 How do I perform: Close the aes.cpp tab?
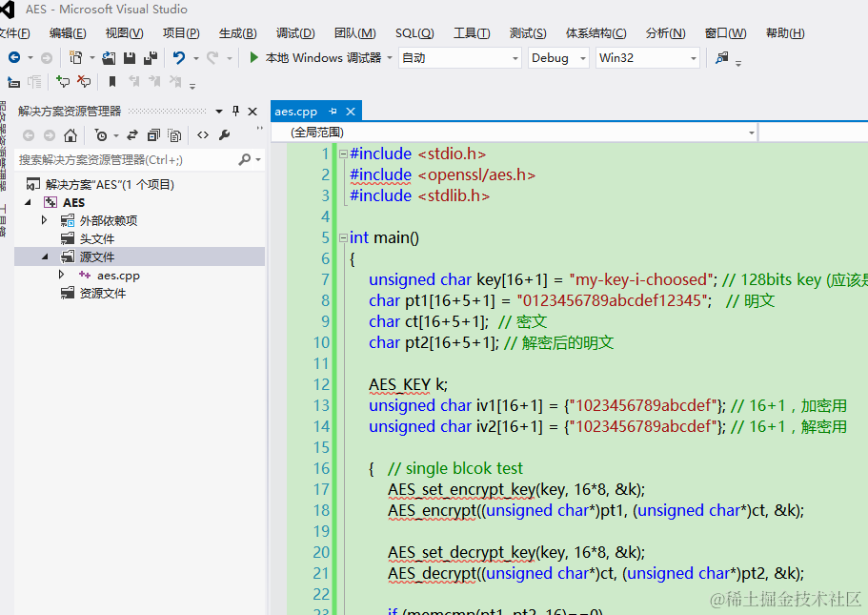tap(351, 112)
